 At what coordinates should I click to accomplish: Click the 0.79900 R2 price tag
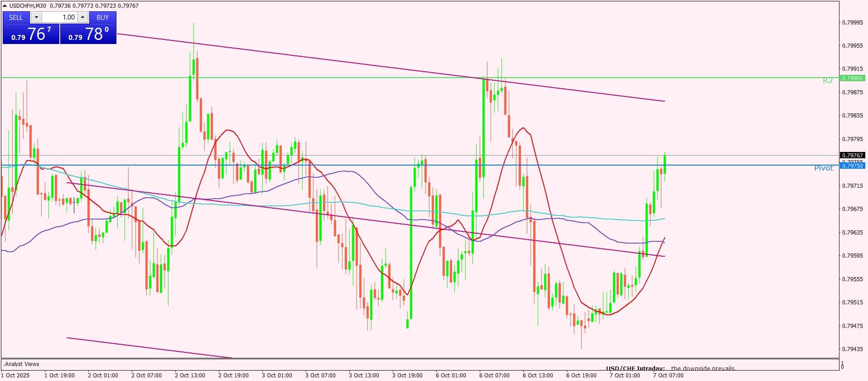(x=852, y=78)
